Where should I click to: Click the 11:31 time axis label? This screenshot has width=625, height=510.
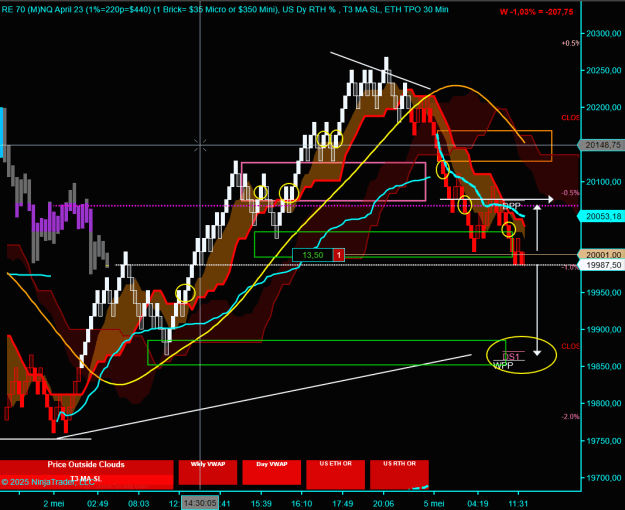(x=518, y=504)
